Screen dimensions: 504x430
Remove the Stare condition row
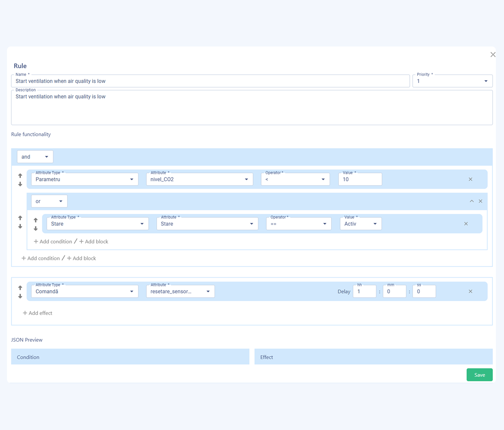(466, 224)
